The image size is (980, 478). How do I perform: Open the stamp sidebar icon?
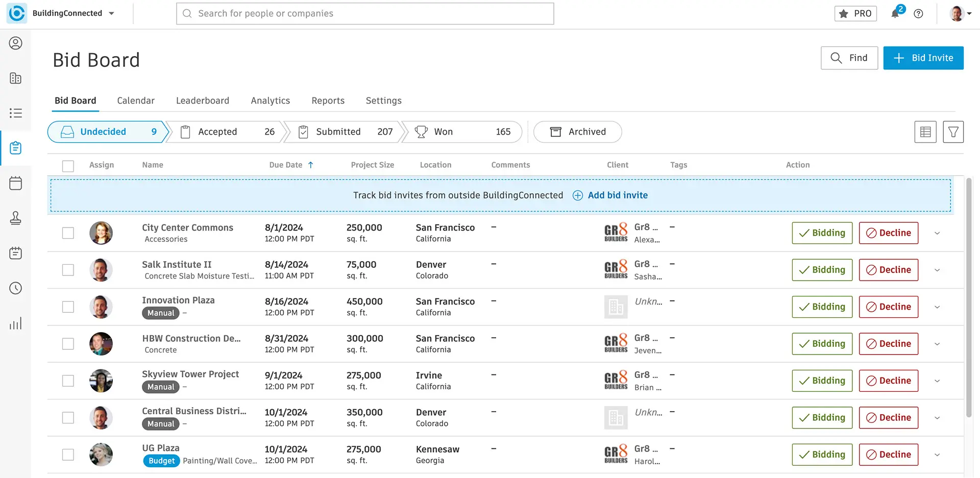[16, 218]
